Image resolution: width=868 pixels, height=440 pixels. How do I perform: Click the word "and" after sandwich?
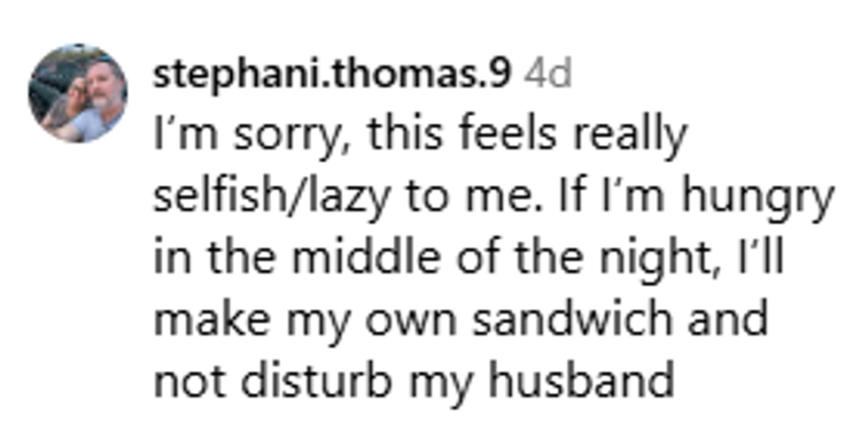pos(729,320)
